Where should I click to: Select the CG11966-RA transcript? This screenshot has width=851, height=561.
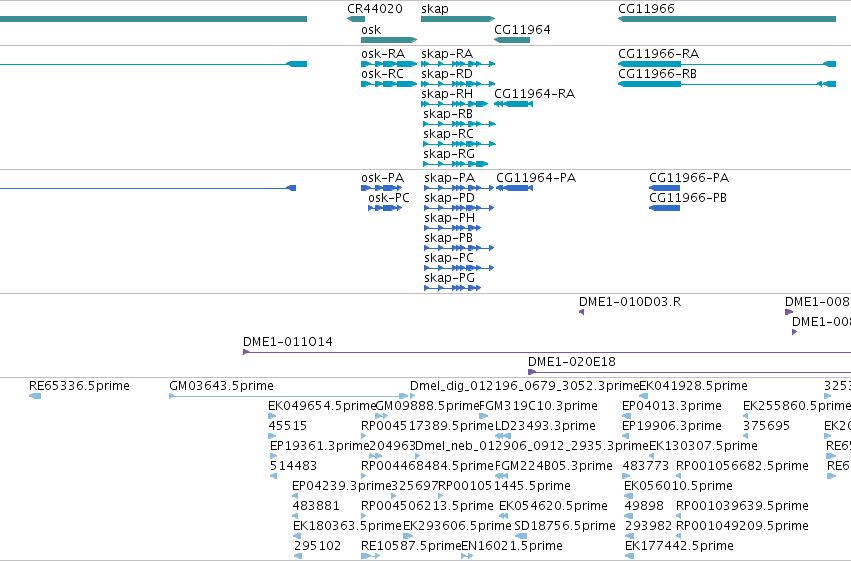(x=727, y=64)
